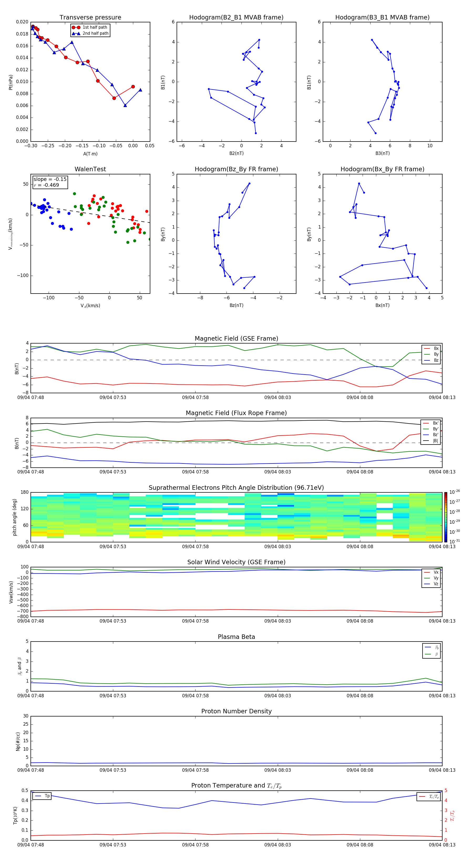Image resolution: width=473 pixels, height=868 pixels.
Task: Click the Bx' entry in Flux Rope legend
Action: pos(431,423)
